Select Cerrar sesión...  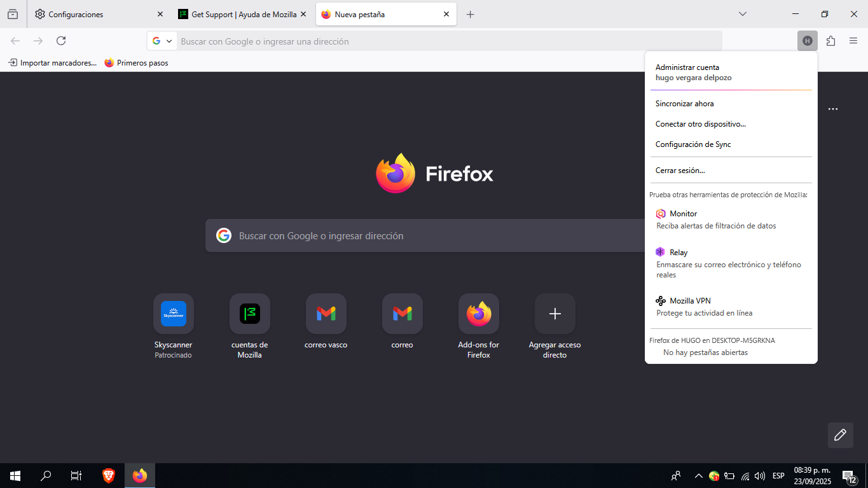[x=731, y=171]
